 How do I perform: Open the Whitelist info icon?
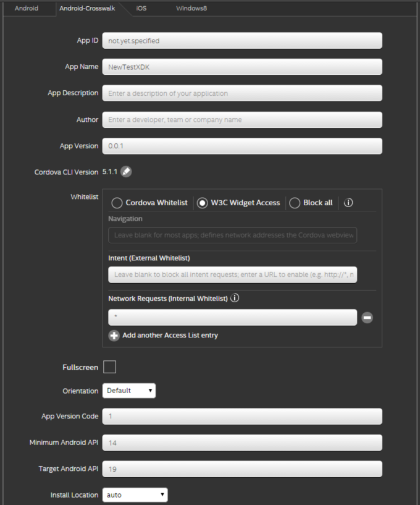[348, 203]
